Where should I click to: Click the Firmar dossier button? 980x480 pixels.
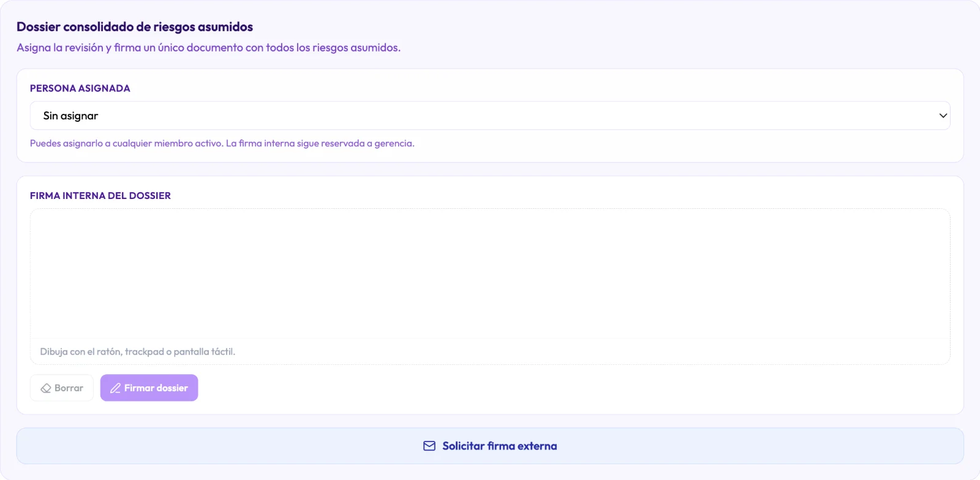[149, 388]
